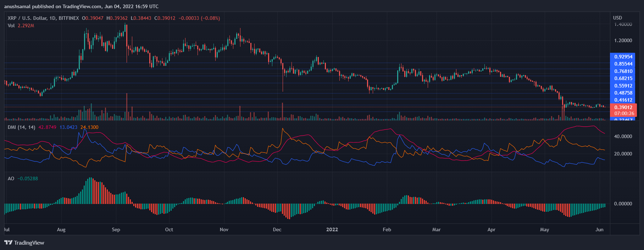Viewport: 644px width, 250px height.
Task: Click the 1.40000 price axis value
Action: [623, 24]
